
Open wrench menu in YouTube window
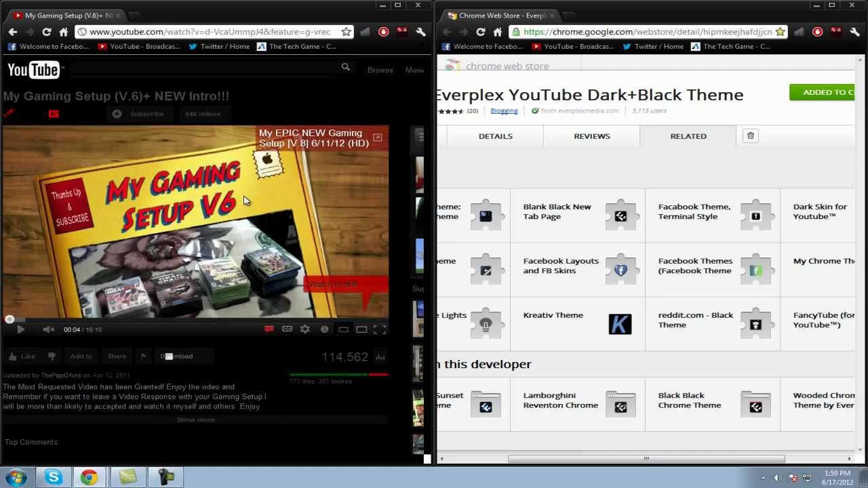tap(420, 32)
